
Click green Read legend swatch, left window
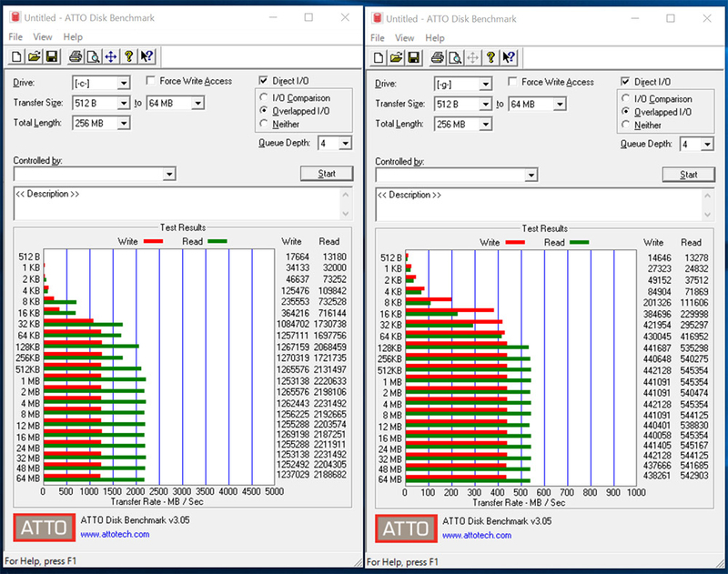pos(217,241)
